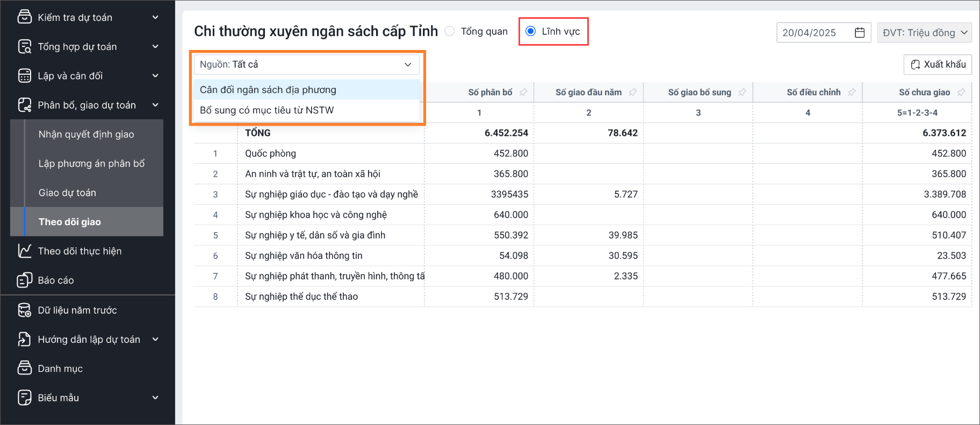This screenshot has height=425, width=980.
Task: Open Nhận quyết định giao submenu item
Action: (x=87, y=134)
